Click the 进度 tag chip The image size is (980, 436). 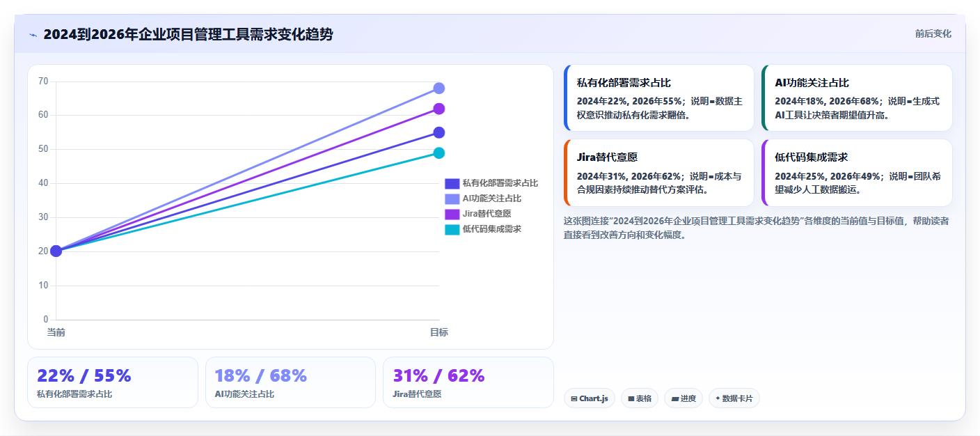[683, 398]
